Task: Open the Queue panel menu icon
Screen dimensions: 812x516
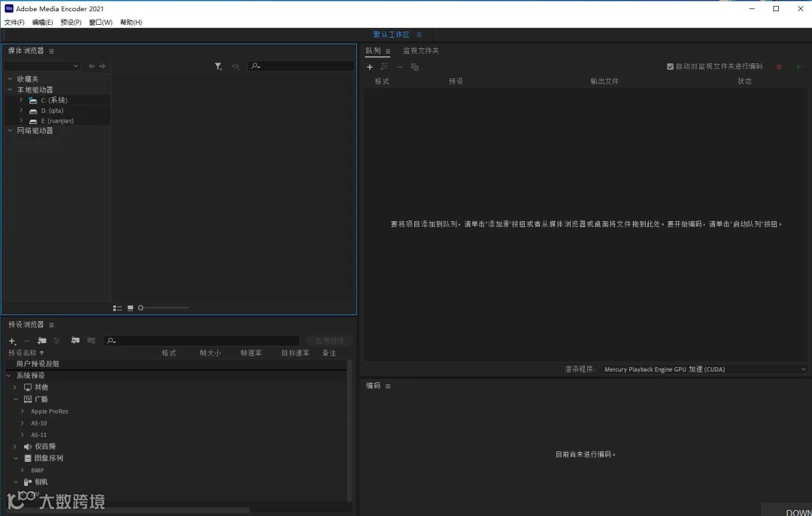Action: tap(388, 50)
